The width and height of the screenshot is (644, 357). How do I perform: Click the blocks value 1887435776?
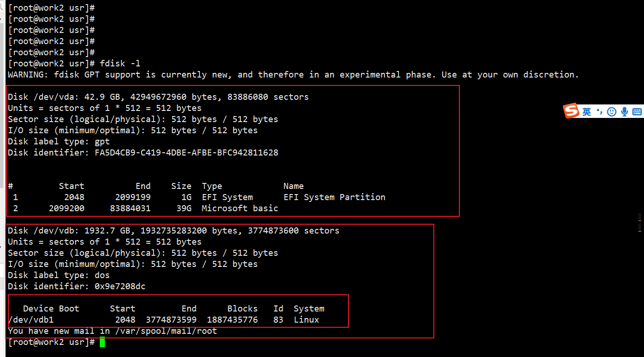click(x=232, y=320)
